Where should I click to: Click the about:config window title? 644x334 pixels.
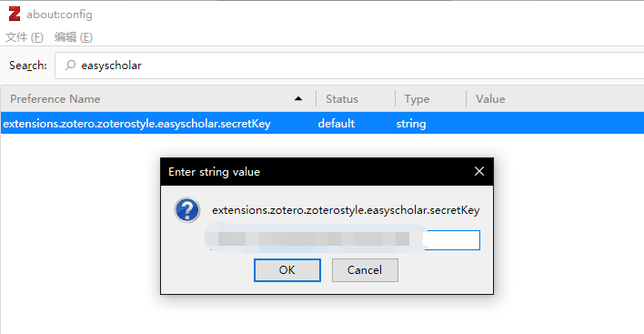(x=59, y=15)
